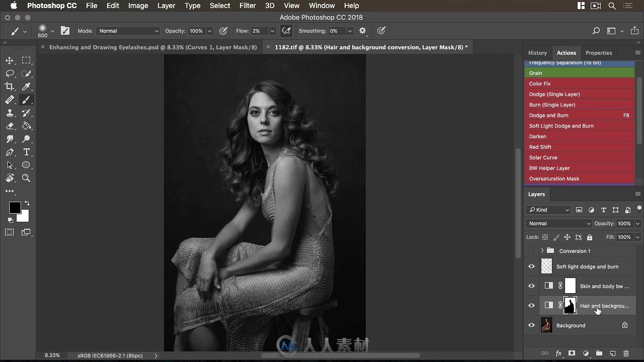This screenshot has height=362, width=644.
Task: Hide the Soft light dodge and burn layer
Action: (531, 266)
